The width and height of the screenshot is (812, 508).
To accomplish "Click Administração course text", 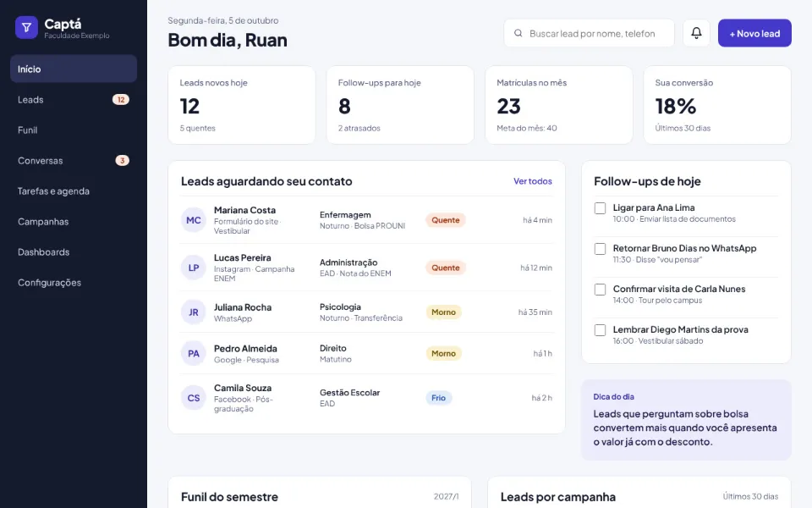I will pos(348,262).
